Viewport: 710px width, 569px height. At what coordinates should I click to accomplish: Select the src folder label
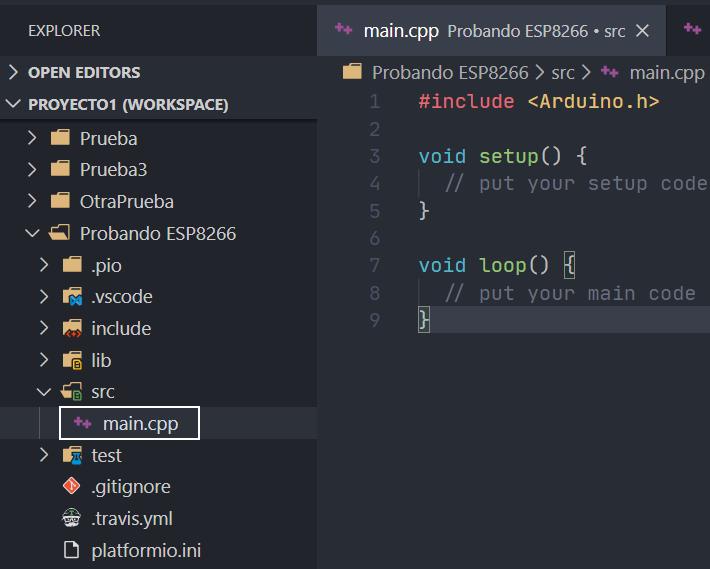102,392
